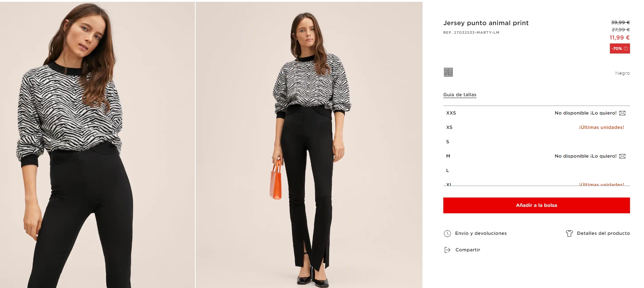Screen dimensions: 644x288
Task: Click the -70% discount badge
Action: (x=620, y=48)
